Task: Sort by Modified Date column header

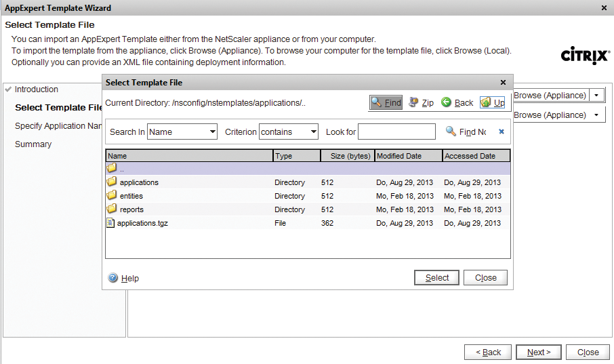Action: (x=409, y=156)
